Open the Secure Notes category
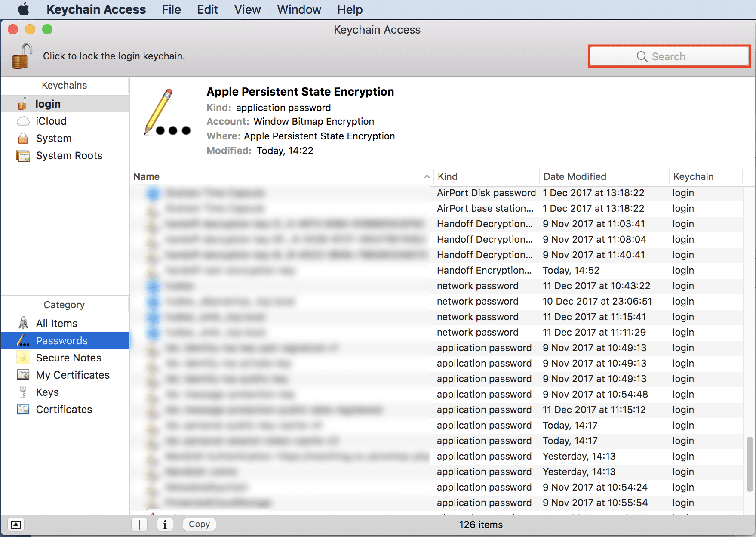This screenshot has height=537, width=756. pos(65,358)
